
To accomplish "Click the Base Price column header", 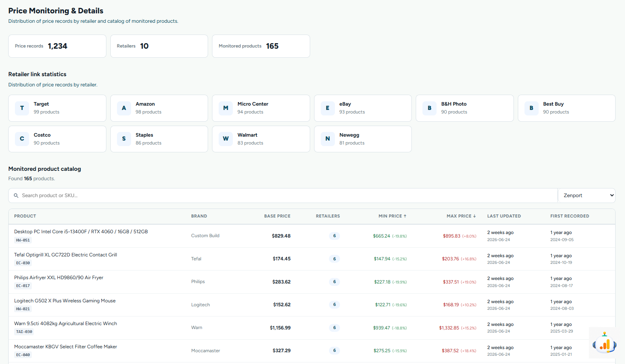I will tap(277, 216).
